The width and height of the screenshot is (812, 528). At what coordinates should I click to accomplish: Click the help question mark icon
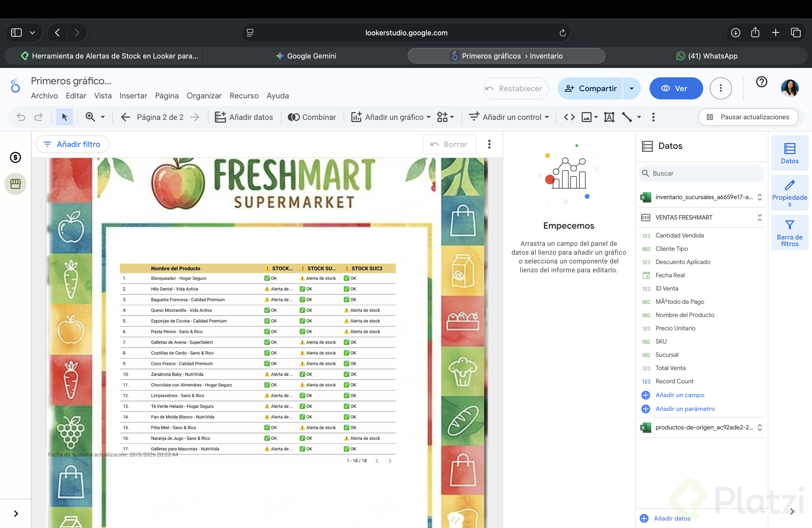(761, 82)
